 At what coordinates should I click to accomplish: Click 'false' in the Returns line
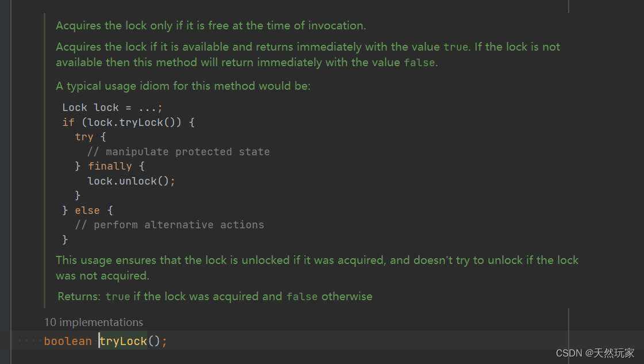302,297
